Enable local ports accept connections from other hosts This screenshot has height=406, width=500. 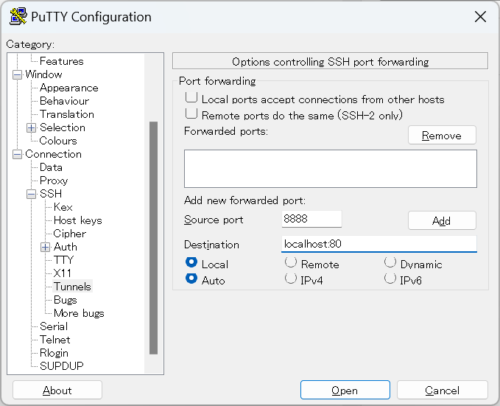pyautogui.click(x=191, y=98)
